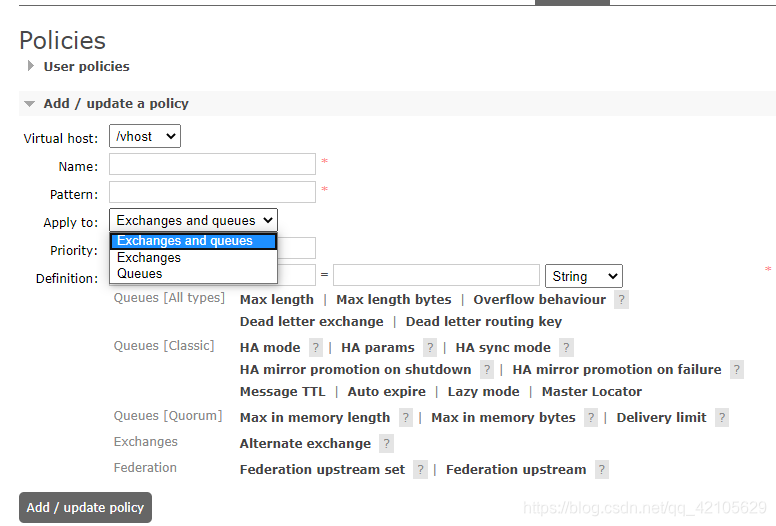The image size is (776, 526).
Task: Click the Policies page heading
Action: point(62,41)
